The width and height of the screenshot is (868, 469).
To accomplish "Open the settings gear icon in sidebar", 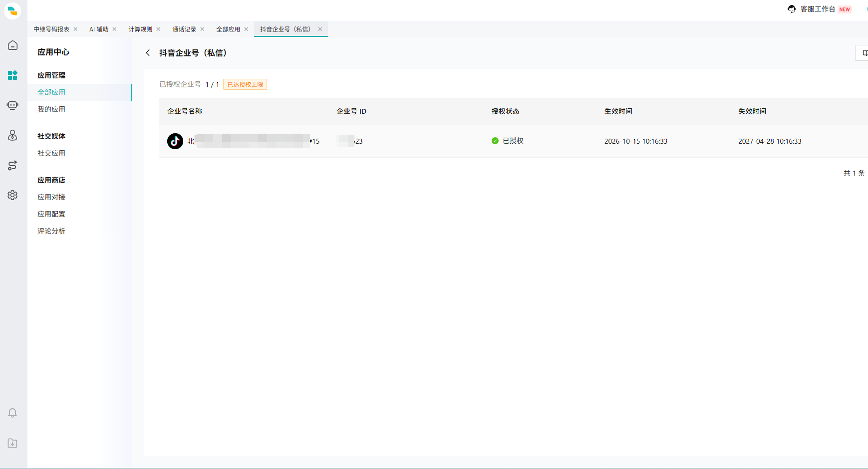I will click(13, 195).
